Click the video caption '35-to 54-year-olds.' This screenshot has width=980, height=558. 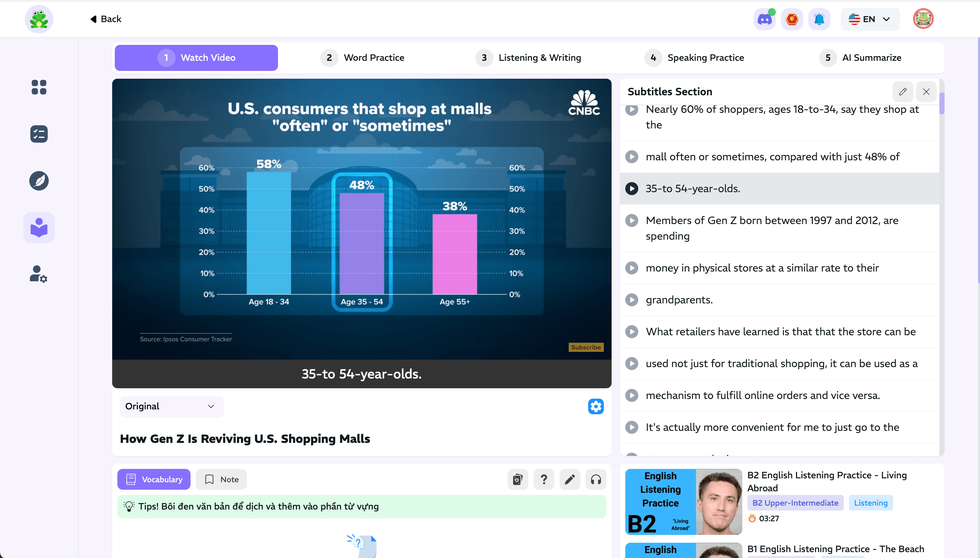(361, 374)
